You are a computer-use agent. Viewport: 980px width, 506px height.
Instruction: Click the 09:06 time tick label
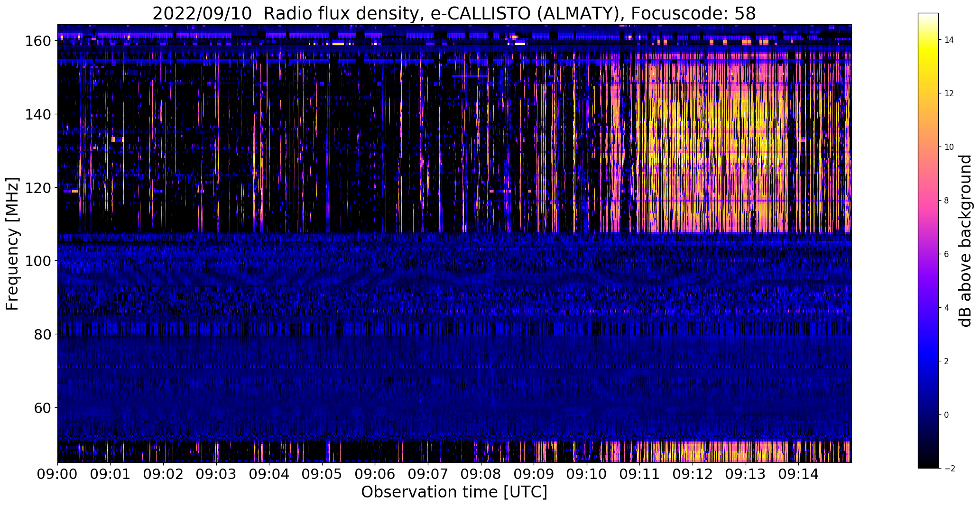375,474
